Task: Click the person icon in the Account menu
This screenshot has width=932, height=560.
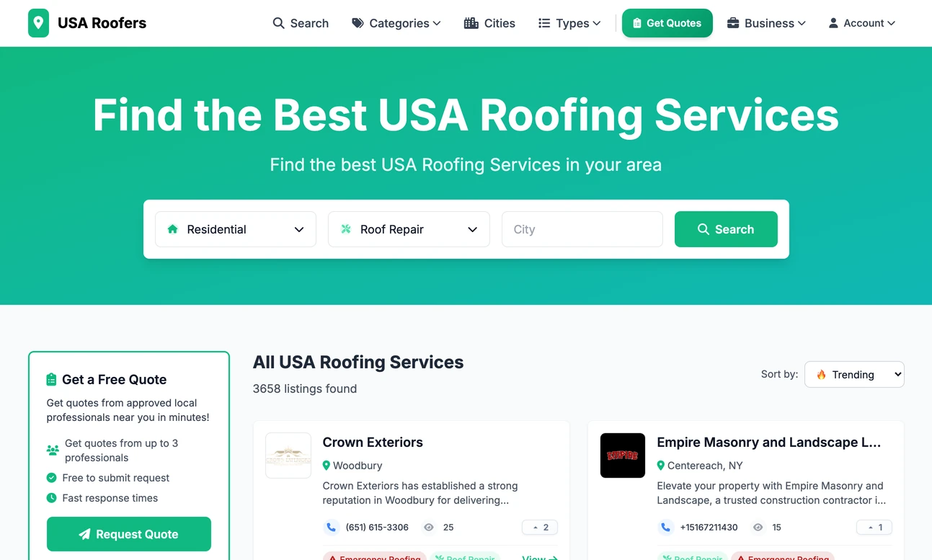Action: (833, 23)
